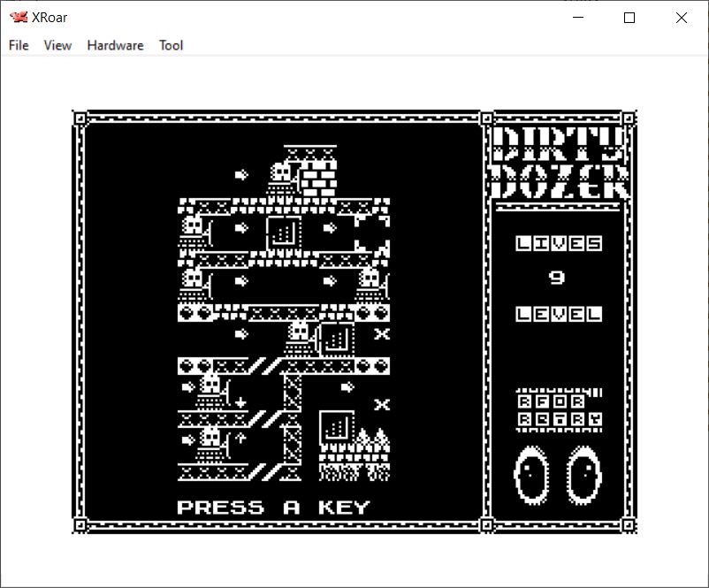
Task: Click the left egg-shaped face
Action: point(531,473)
